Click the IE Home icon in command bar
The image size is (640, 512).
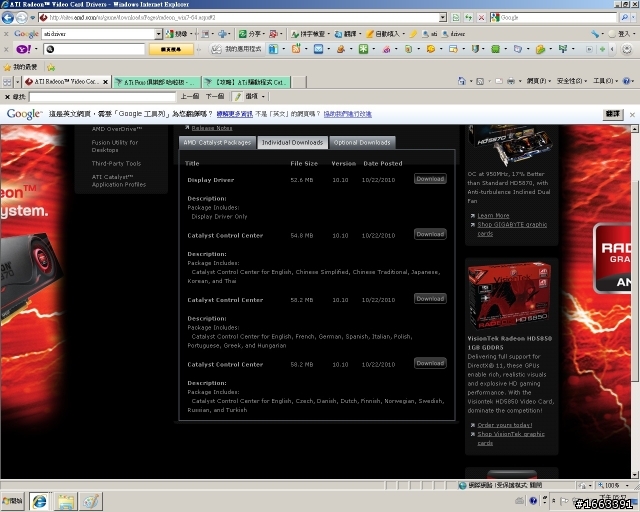(462, 81)
